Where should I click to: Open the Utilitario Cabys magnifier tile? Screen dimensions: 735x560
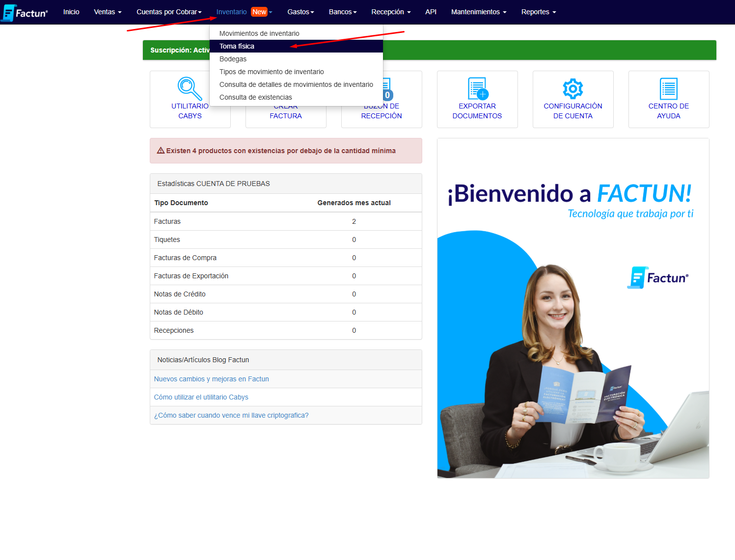(190, 99)
